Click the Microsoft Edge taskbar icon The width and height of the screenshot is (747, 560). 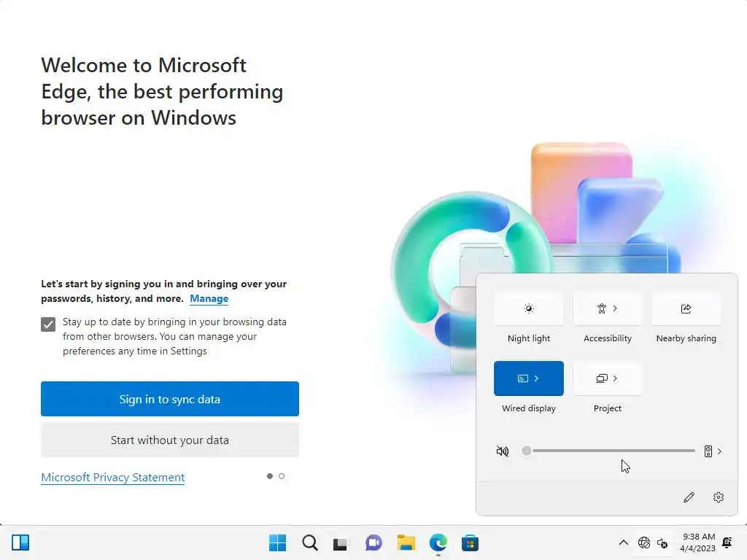438,542
